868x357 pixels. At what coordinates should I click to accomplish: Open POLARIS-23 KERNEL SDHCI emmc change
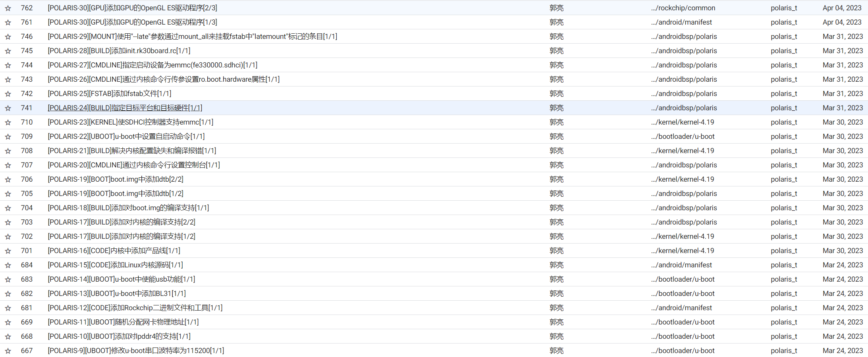[x=130, y=122]
